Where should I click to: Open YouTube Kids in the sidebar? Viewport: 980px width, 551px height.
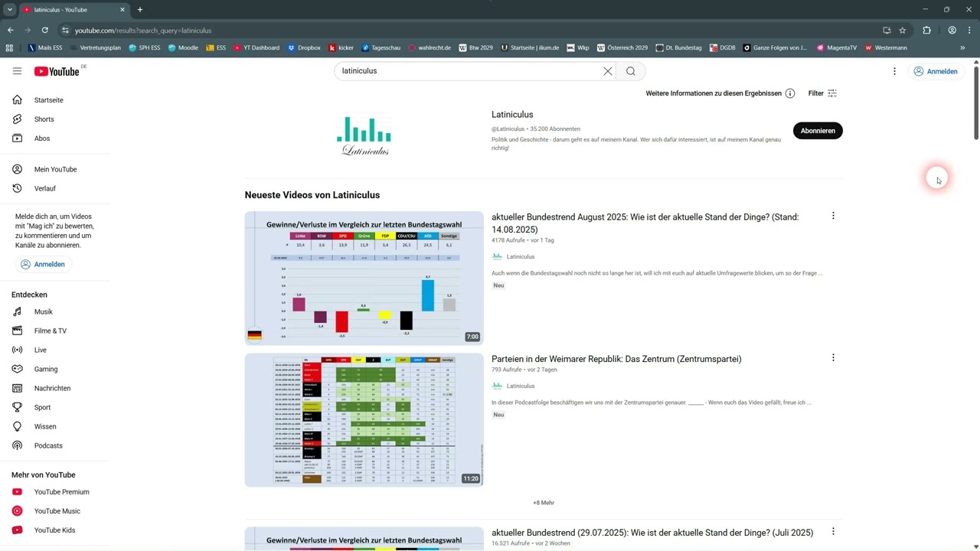coord(55,530)
